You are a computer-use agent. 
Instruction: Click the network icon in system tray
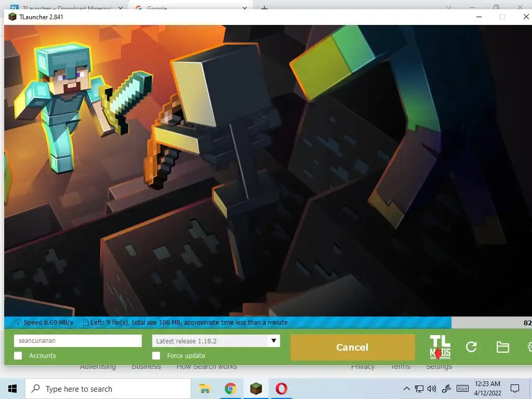pyautogui.click(x=419, y=389)
